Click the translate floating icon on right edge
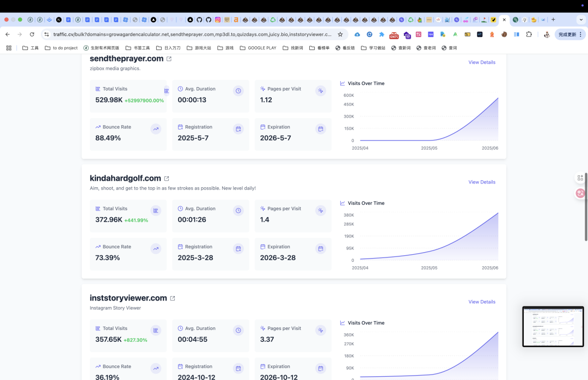588x380 pixels. coord(580,193)
